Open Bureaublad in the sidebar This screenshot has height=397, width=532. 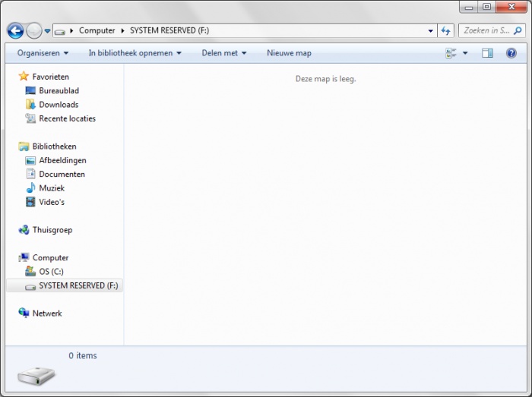click(59, 91)
